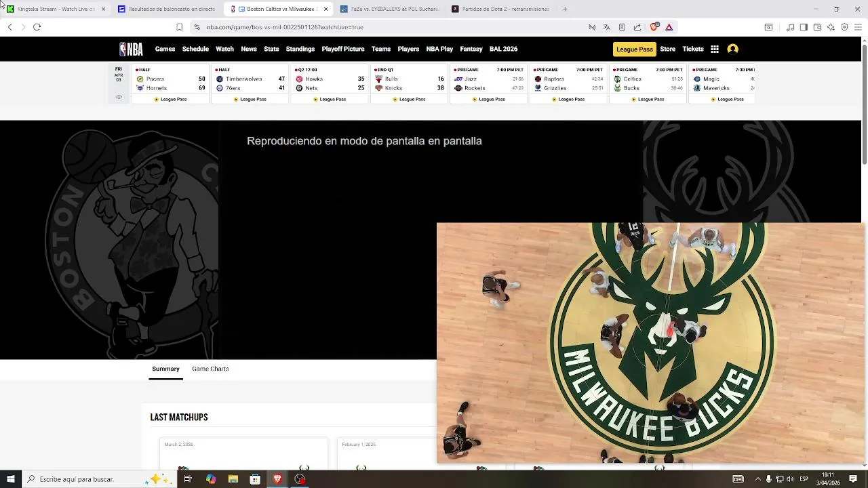The image size is (868, 488).
Task: Click the media control music note icon
Action: pyautogui.click(x=790, y=27)
